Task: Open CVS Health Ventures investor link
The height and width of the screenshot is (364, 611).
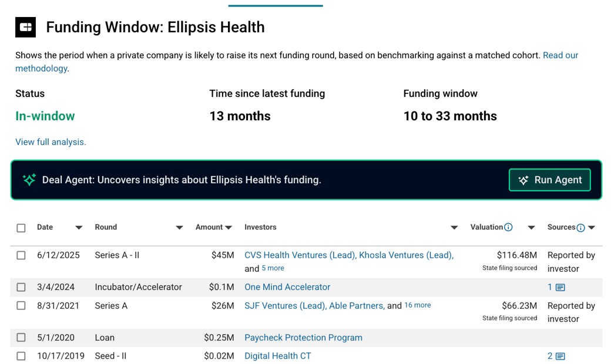Action: [x=300, y=255]
